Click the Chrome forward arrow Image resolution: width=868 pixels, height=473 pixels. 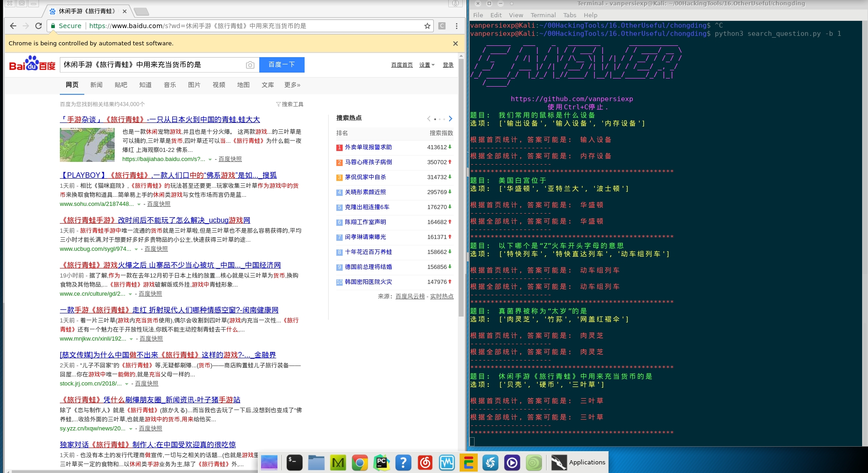point(26,26)
